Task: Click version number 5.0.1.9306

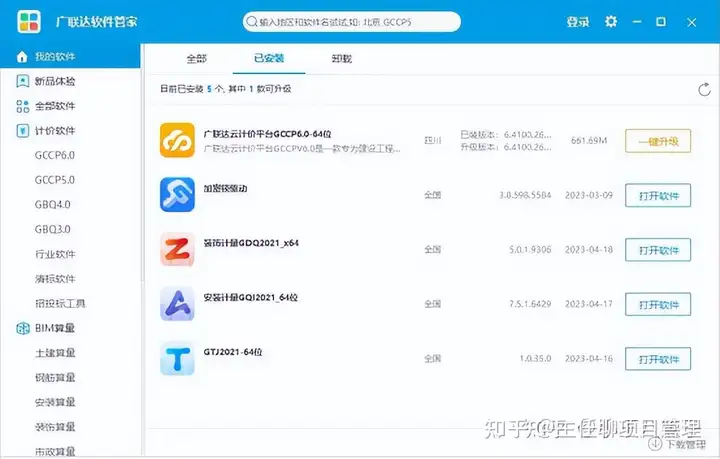Action: pos(530,250)
